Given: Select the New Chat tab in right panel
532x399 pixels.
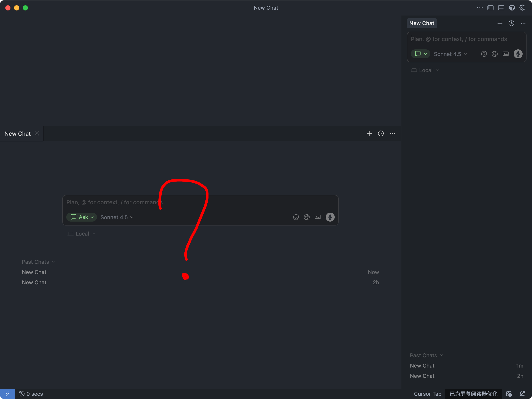Looking at the screenshot, I should [422, 23].
